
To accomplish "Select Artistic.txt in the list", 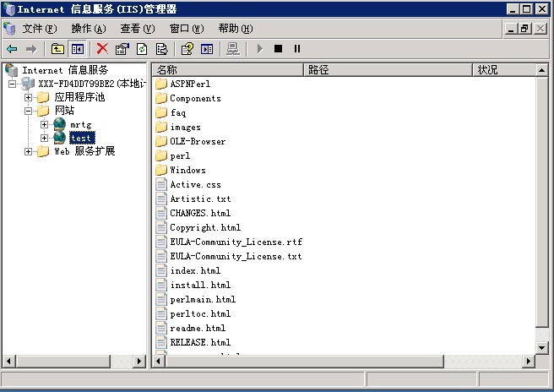I will (x=200, y=199).
